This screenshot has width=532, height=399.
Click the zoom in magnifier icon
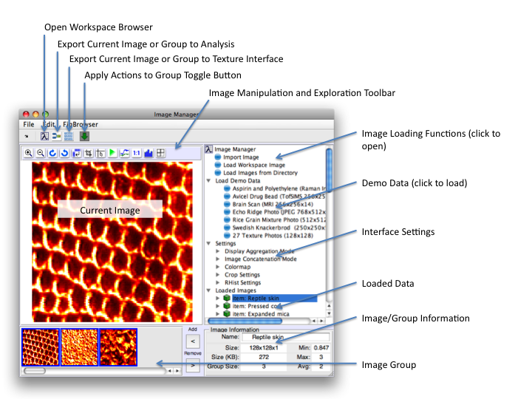(x=29, y=153)
